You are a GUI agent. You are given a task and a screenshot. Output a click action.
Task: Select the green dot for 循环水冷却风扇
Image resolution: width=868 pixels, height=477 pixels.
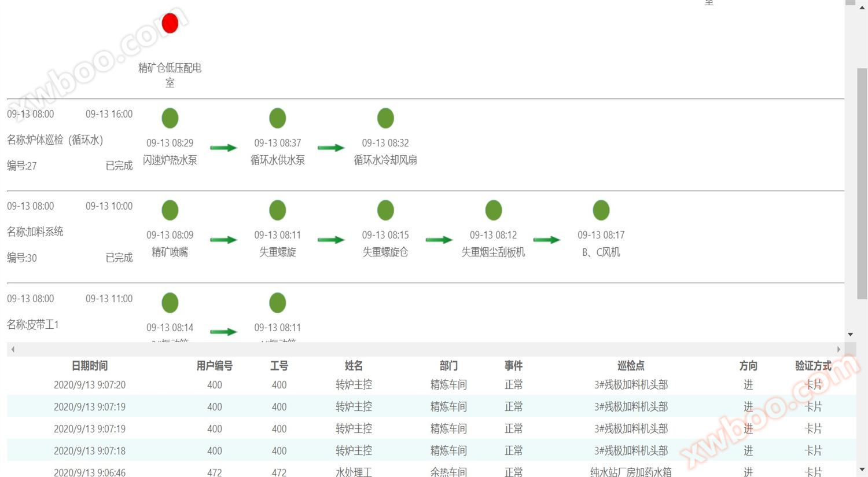tap(385, 118)
